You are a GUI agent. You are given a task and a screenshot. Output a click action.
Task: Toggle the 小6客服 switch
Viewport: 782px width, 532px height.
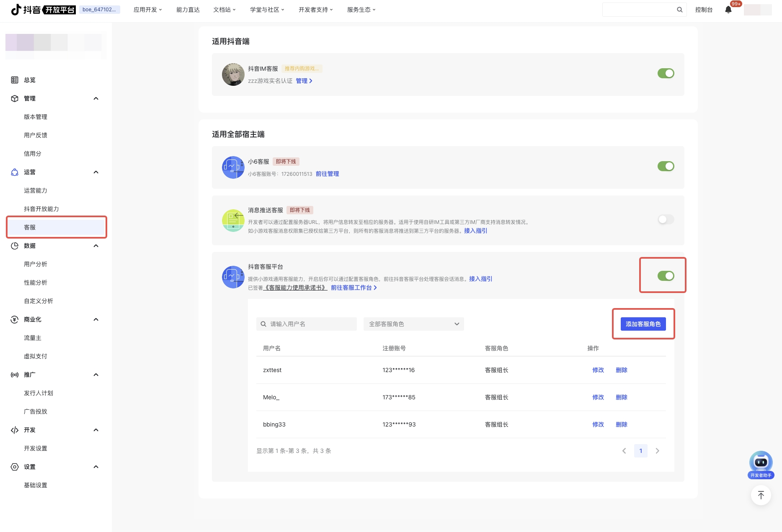point(666,166)
